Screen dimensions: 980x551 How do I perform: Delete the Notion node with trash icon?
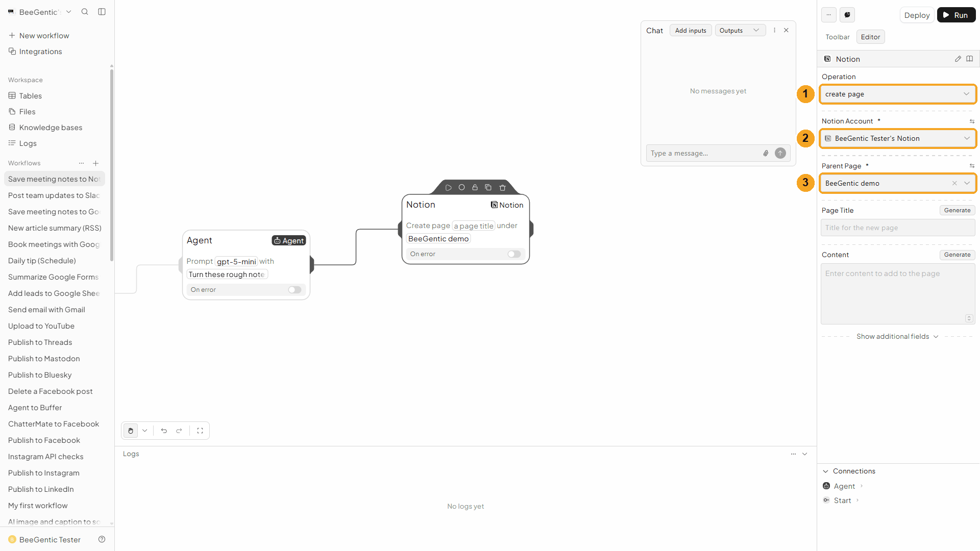pos(502,188)
